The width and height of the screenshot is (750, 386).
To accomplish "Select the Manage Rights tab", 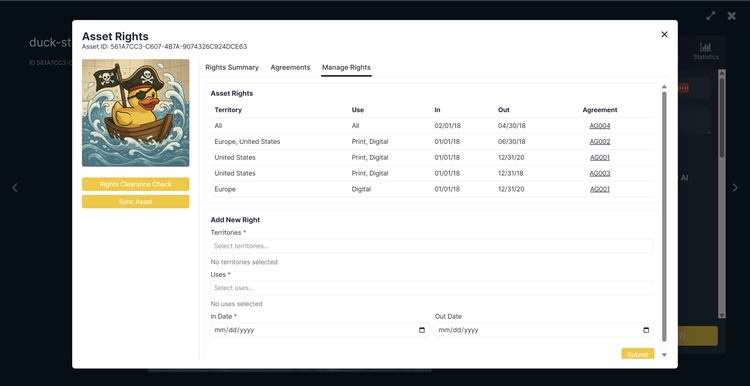I will coord(346,67).
